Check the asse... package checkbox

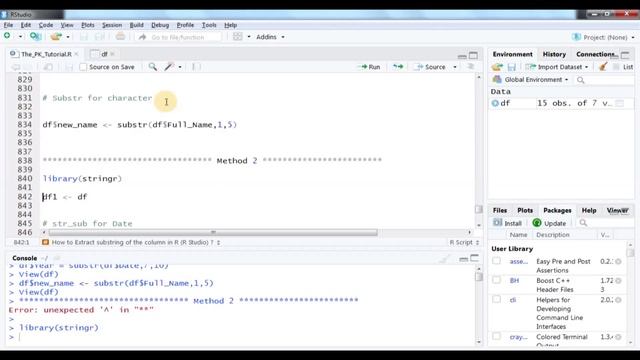click(496, 261)
